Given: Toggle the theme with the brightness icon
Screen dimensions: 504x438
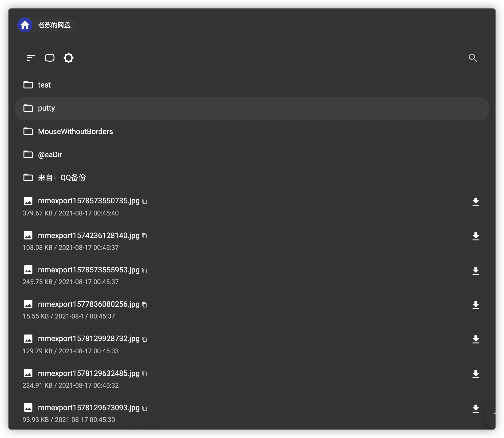Looking at the screenshot, I should click(x=68, y=58).
